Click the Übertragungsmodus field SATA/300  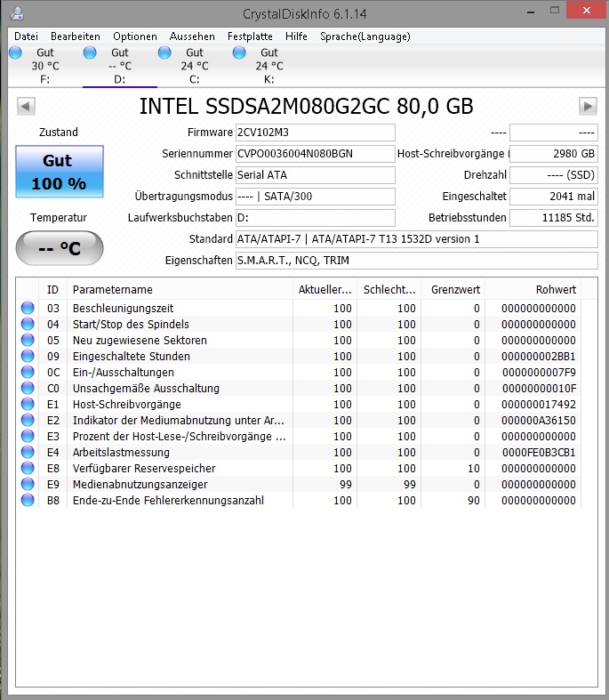(x=316, y=197)
